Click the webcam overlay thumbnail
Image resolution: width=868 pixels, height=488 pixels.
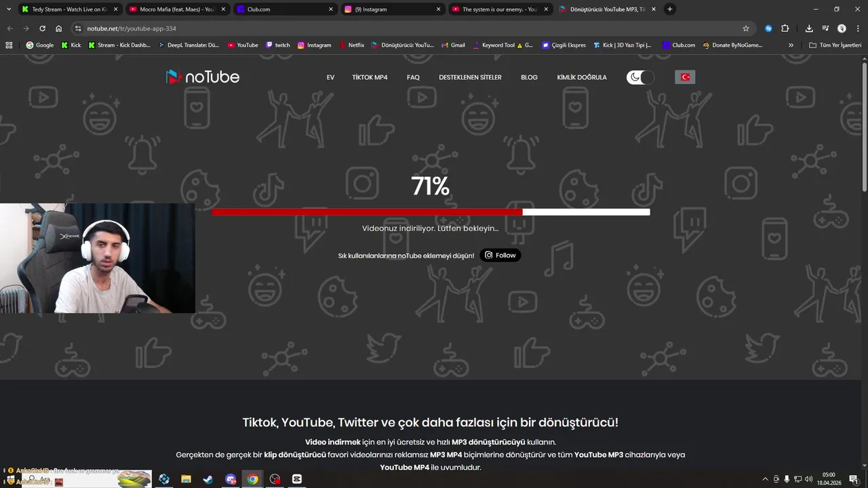(98, 258)
